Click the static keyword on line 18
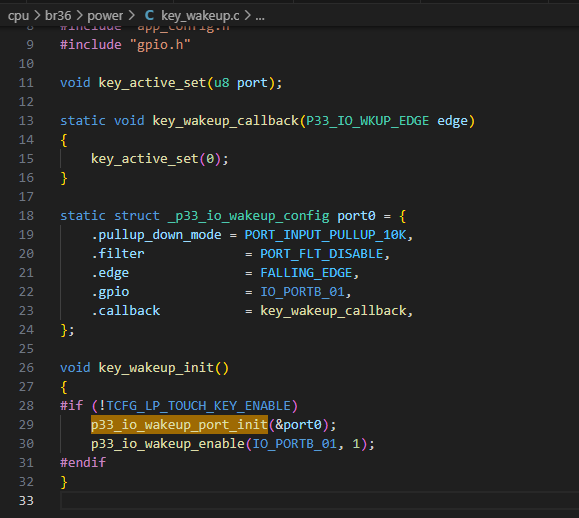 [83, 216]
